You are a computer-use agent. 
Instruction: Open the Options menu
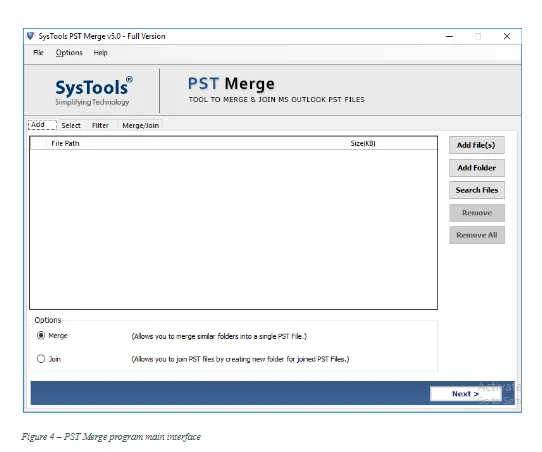[x=69, y=53]
